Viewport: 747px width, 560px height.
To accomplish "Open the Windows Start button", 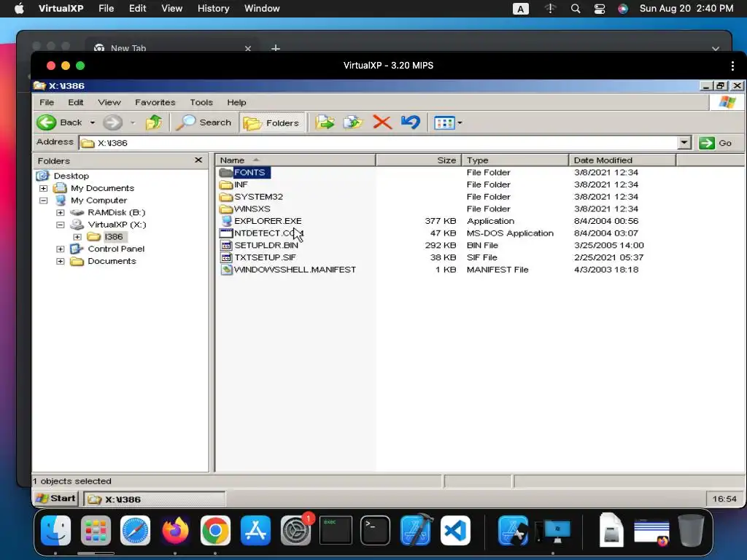I will [57, 499].
